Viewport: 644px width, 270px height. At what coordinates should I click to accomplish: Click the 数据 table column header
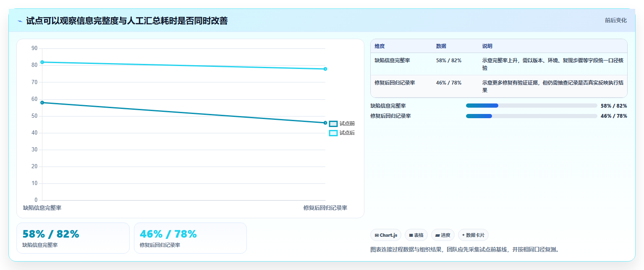(441, 46)
